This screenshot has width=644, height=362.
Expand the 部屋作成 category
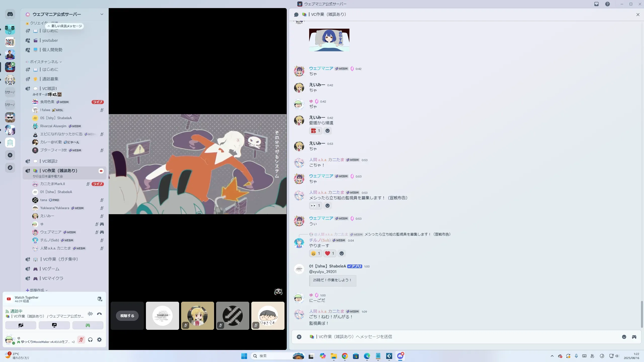[37, 290]
